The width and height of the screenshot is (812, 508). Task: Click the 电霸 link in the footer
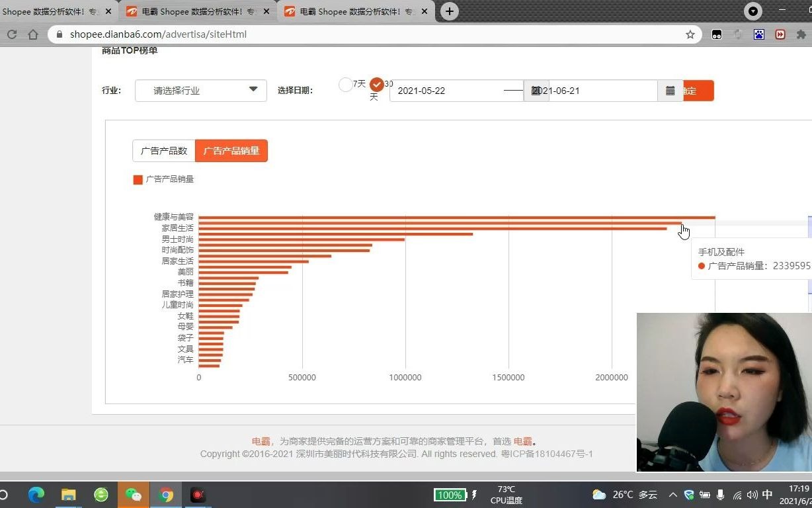260,441
